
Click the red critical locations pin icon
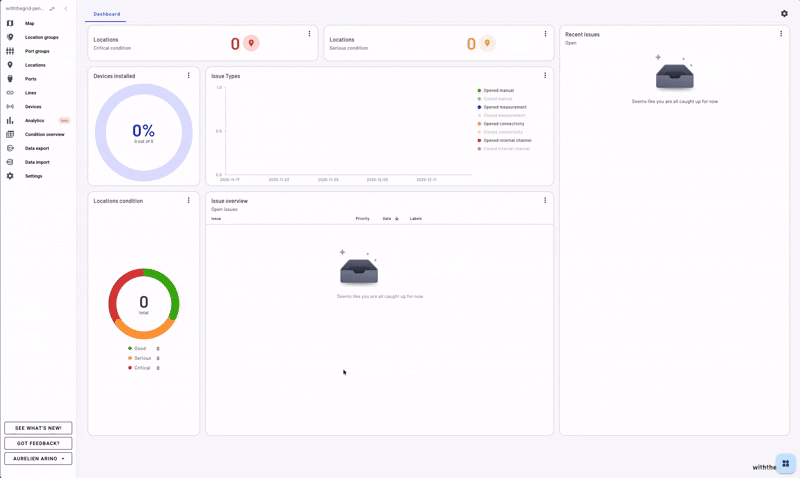pyautogui.click(x=251, y=43)
